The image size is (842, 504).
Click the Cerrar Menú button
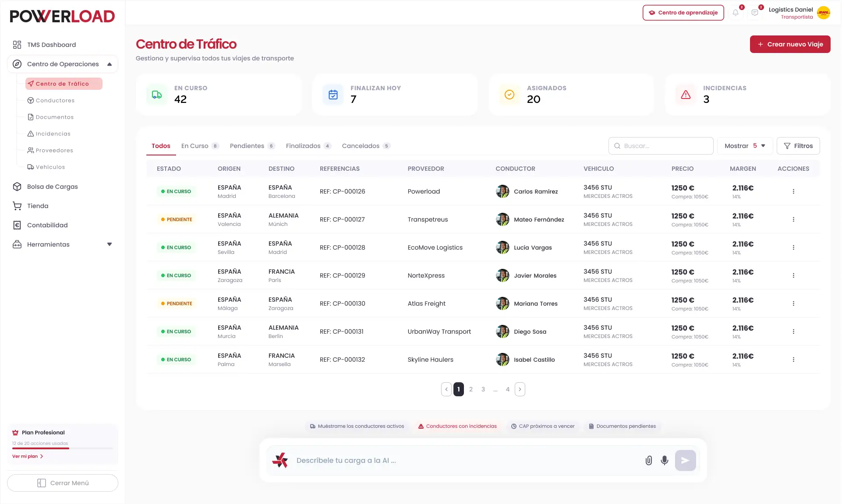pyautogui.click(x=63, y=483)
